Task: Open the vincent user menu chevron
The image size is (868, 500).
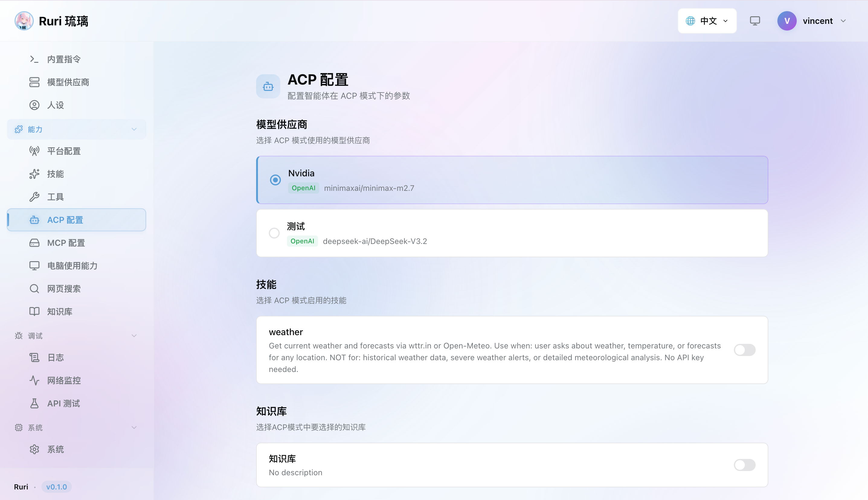Action: (843, 21)
